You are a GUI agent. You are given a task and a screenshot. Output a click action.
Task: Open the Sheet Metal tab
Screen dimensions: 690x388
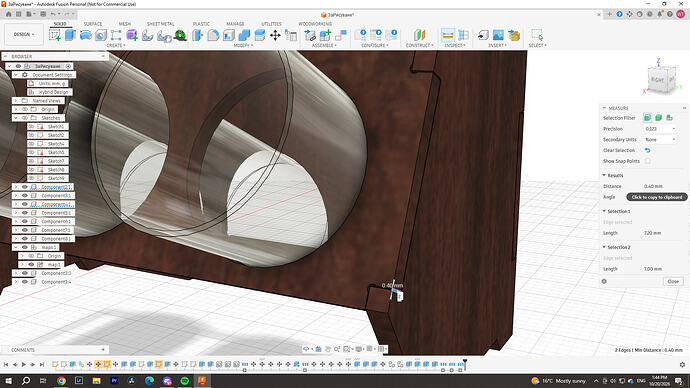point(161,24)
